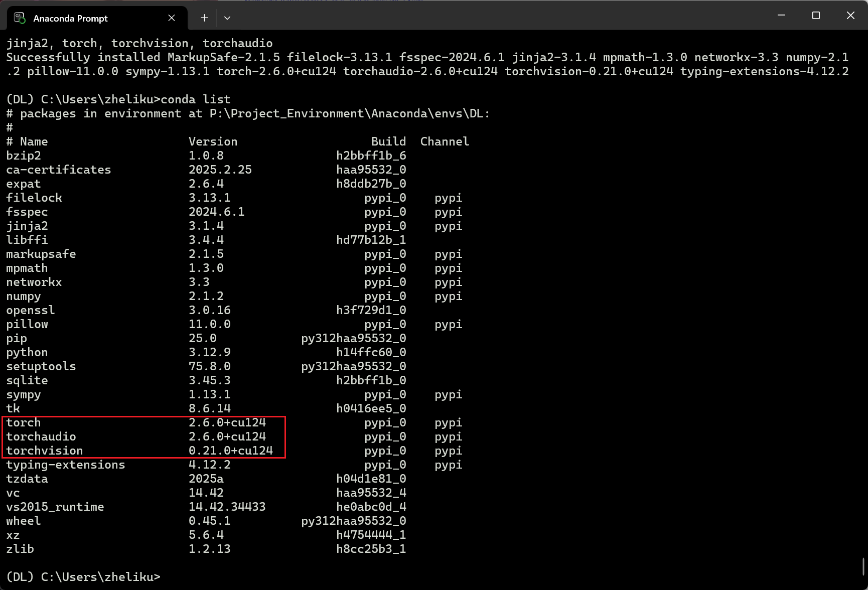868x590 pixels.
Task: Click the 'torchaudio' package name
Action: (41, 437)
